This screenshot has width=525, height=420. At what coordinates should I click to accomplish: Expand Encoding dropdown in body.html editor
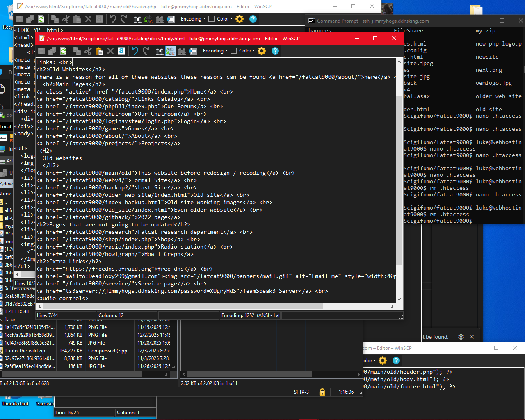(215, 51)
